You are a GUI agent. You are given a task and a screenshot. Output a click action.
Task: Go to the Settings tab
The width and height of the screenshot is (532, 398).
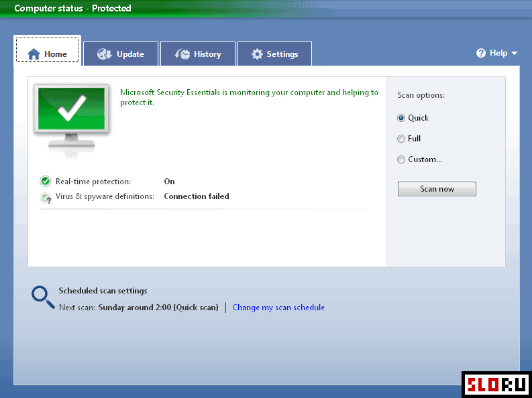(x=275, y=54)
